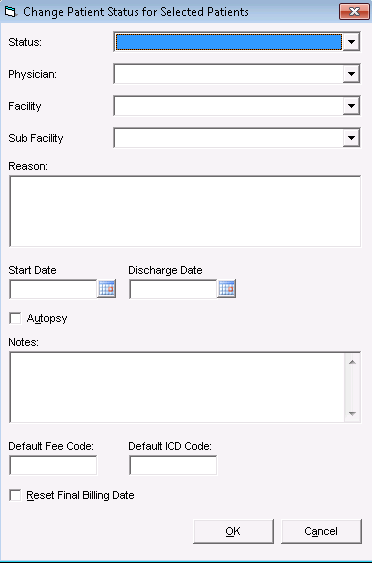Enable the Autopsy checkbox
Viewport: 372px width, 563px height.
coord(15,318)
